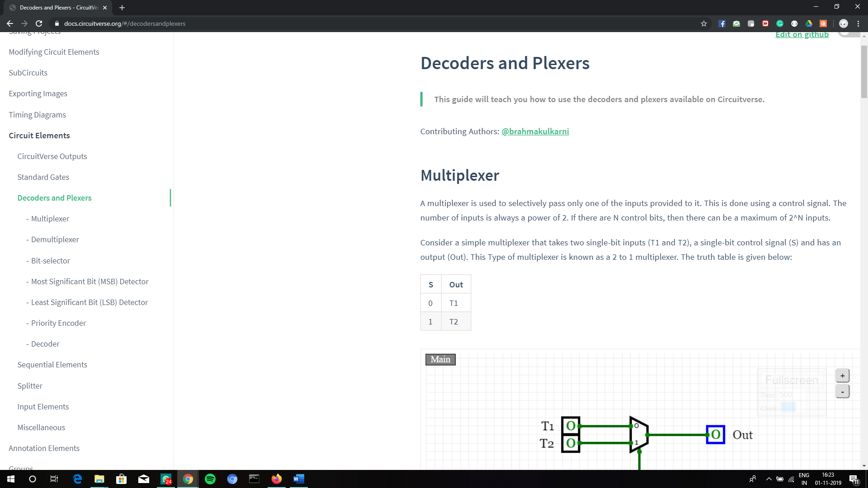Bookmark this page using the star icon
Viewport: 868px width, 488px height.
(x=703, y=23)
